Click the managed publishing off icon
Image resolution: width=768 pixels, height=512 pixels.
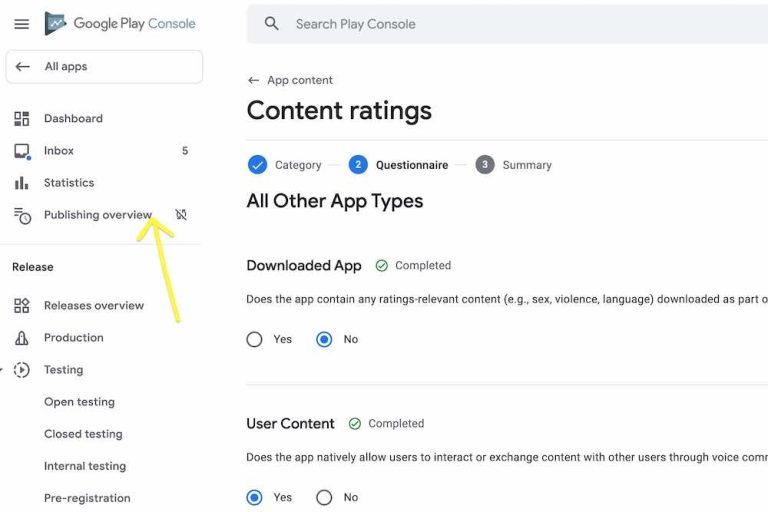[181, 215]
